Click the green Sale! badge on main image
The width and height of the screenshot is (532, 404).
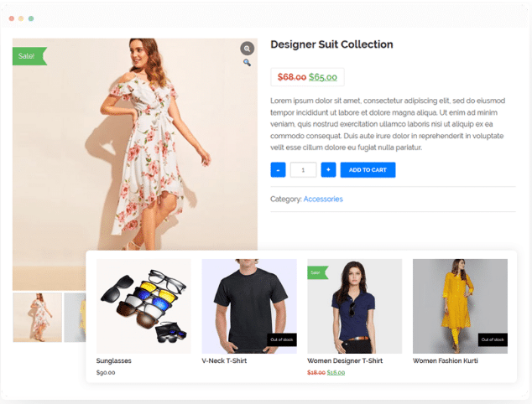click(28, 56)
